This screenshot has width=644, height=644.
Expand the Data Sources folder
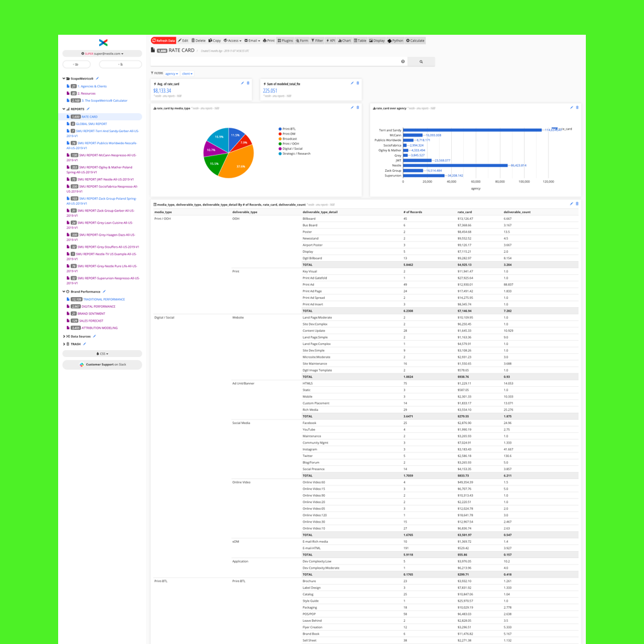(64, 336)
